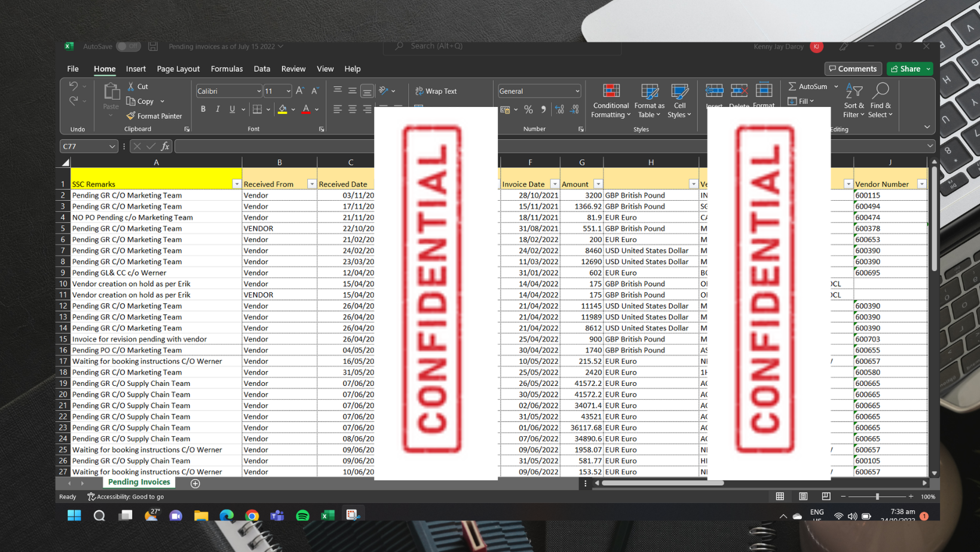Open Conditional Formatting menu
The height and width of the screenshot is (552, 980).
[x=611, y=101]
